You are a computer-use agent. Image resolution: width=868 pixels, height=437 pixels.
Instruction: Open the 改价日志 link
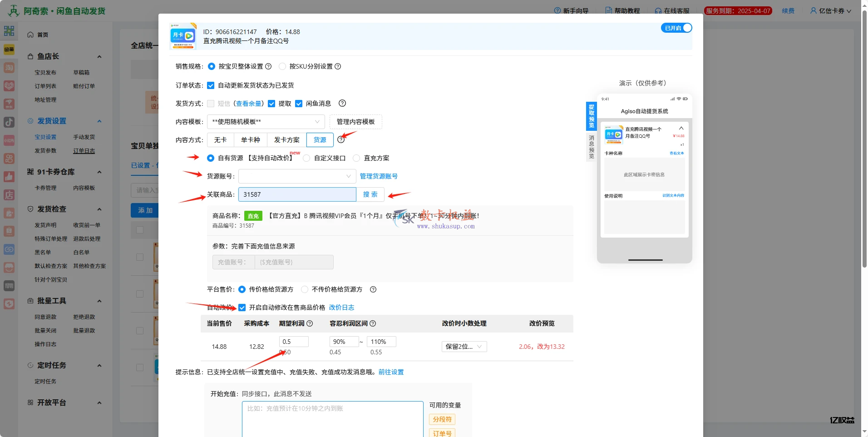(341, 308)
